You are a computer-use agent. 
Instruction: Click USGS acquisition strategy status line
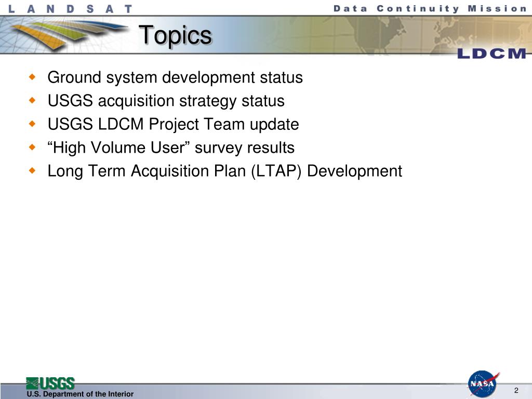[166, 101]
